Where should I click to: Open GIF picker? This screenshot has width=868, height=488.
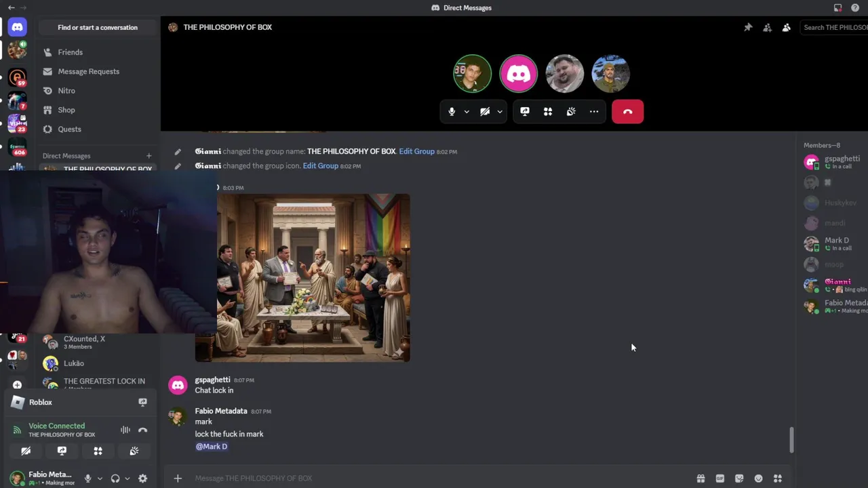coord(719,479)
